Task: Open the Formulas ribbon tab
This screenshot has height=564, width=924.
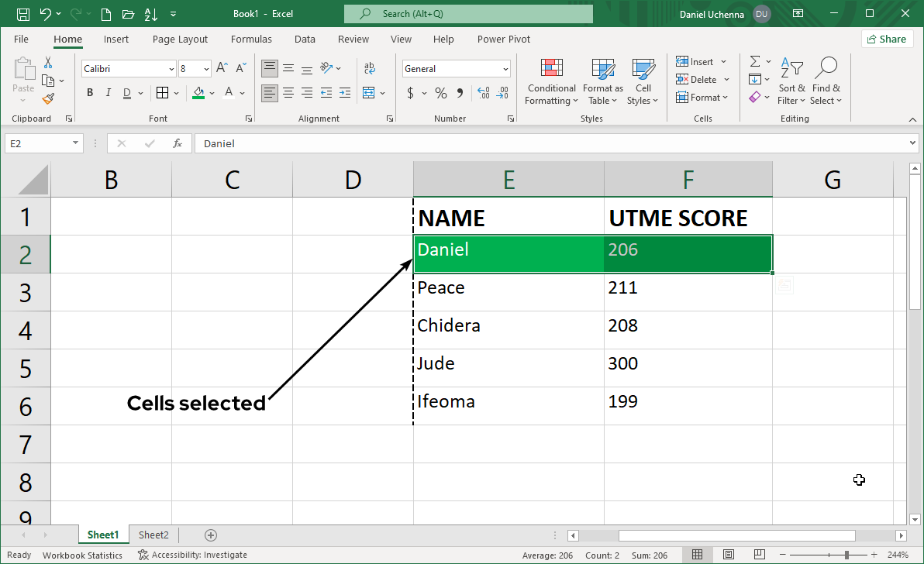Action: point(251,39)
